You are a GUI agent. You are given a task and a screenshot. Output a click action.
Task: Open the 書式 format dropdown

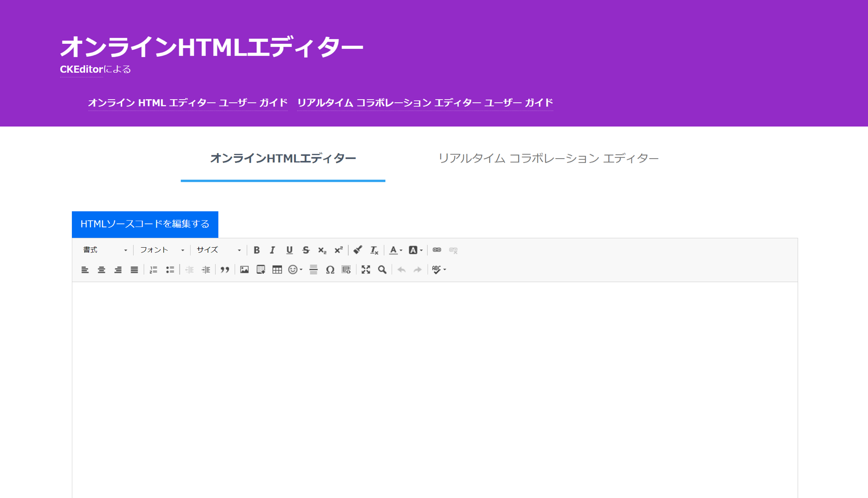pyautogui.click(x=105, y=250)
